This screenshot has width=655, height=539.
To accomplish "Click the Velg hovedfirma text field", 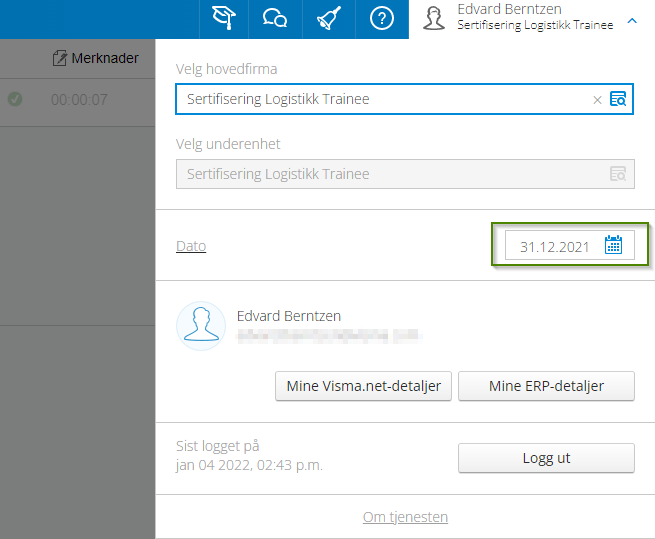I will tap(404, 99).
